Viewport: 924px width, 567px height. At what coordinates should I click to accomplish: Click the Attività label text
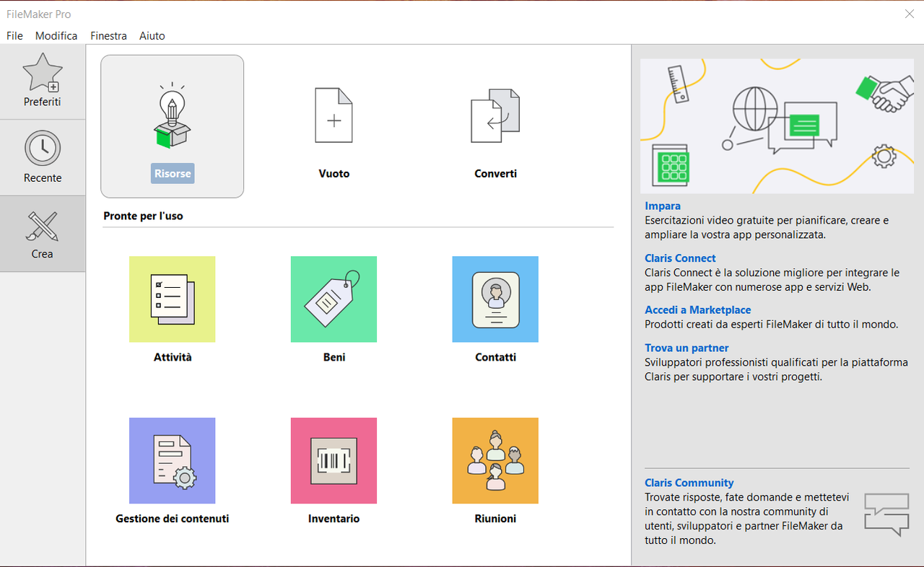coord(173,357)
